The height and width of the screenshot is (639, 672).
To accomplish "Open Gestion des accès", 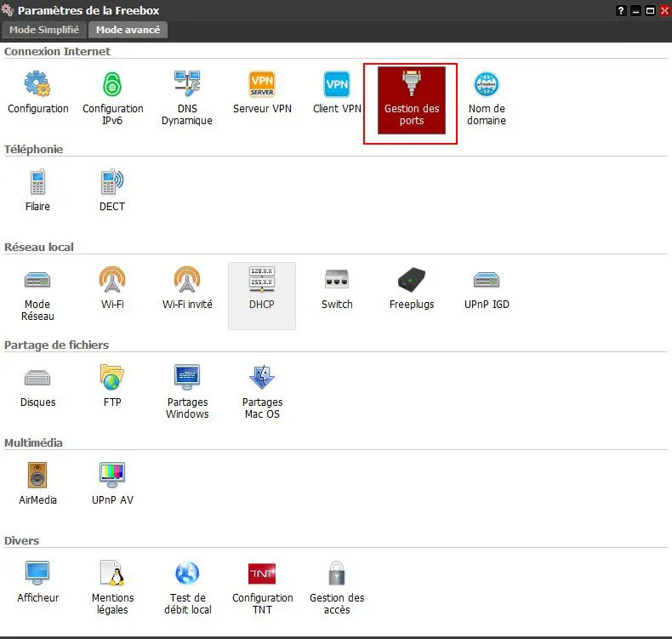I will (x=337, y=590).
